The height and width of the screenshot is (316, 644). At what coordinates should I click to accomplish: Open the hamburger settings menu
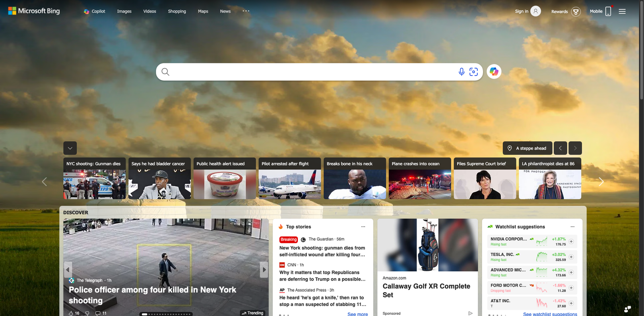coord(622,11)
